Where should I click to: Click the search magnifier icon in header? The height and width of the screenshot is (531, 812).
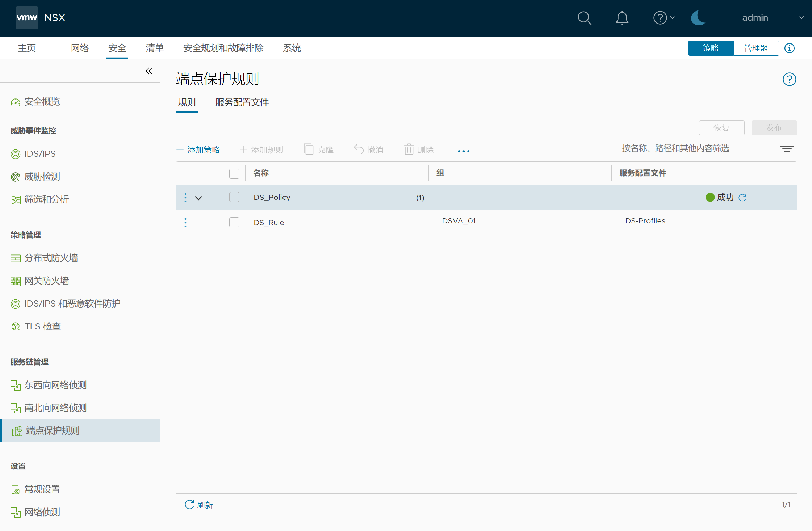click(x=584, y=18)
